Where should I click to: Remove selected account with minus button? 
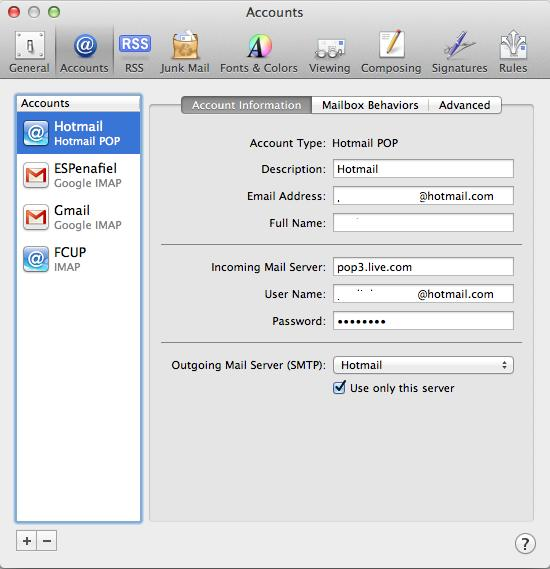click(x=47, y=541)
